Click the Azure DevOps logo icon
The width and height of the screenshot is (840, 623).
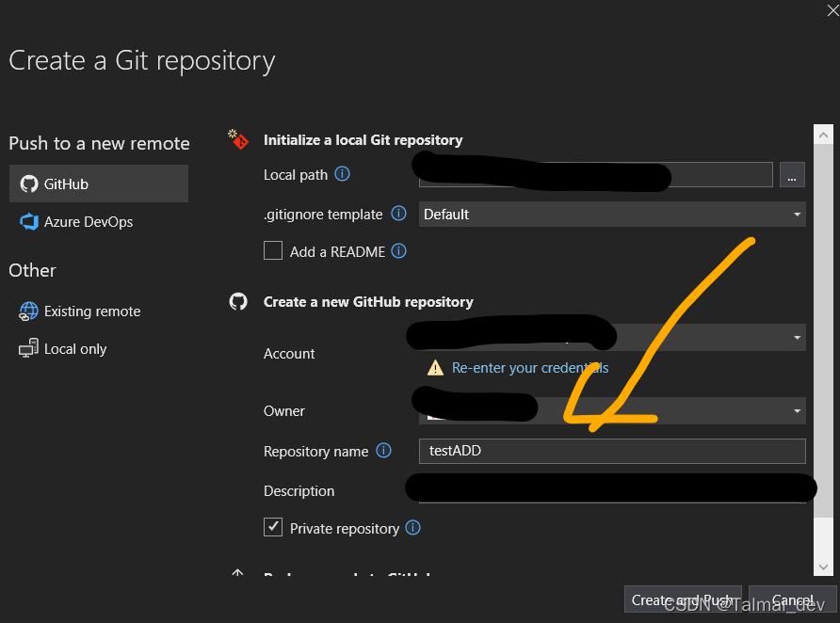click(x=29, y=221)
